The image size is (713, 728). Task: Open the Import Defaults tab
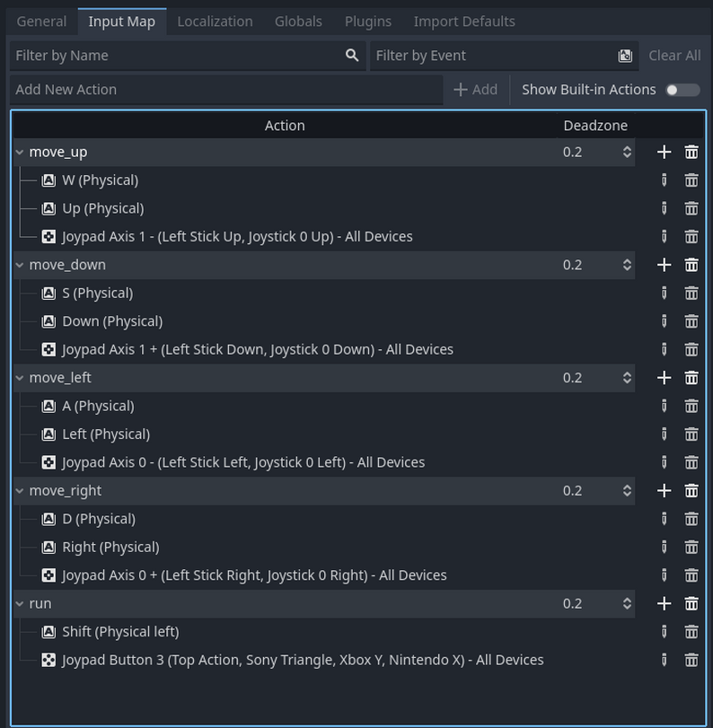tap(464, 22)
